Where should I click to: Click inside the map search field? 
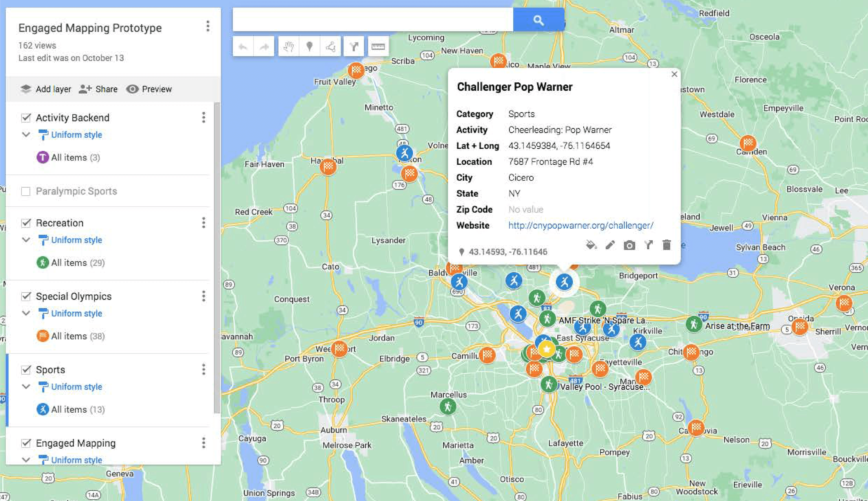(x=373, y=20)
